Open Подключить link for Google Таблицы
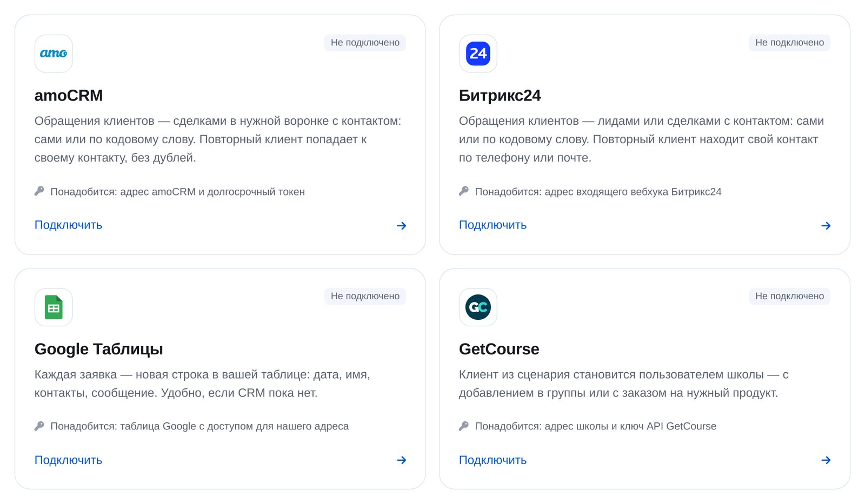This screenshot has height=504, width=865. coord(68,460)
